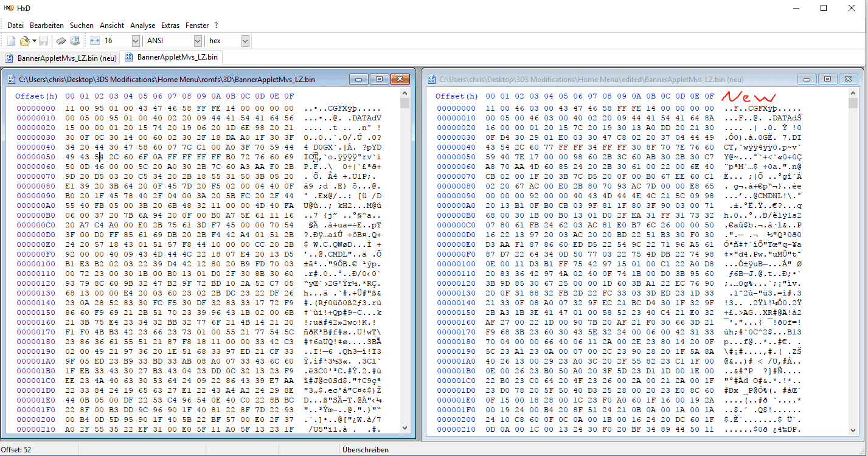The width and height of the screenshot is (868, 456).
Task: Open the Analyse menu
Action: click(143, 26)
